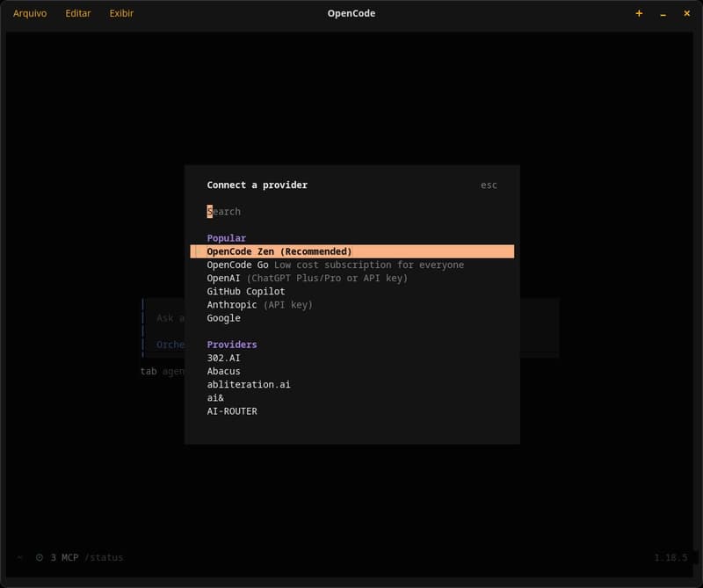
Task: Select 302.AI provider
Action: point(352,358)
